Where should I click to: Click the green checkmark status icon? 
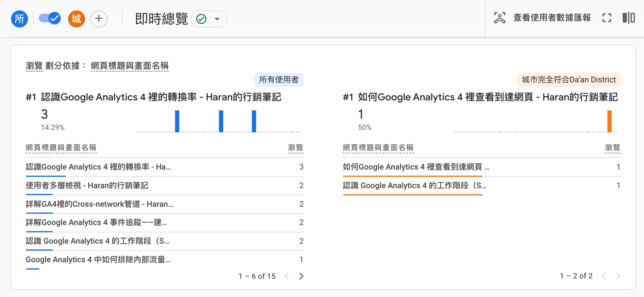coord(201,19)
